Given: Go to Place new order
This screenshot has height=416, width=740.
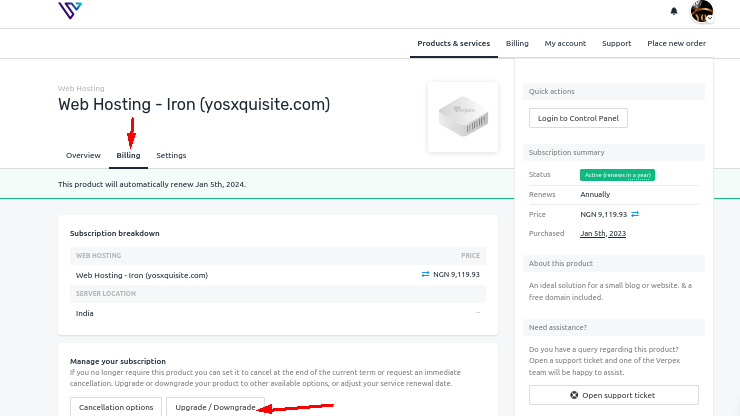Looking at the screenshot, I should (x=676, y=43).
